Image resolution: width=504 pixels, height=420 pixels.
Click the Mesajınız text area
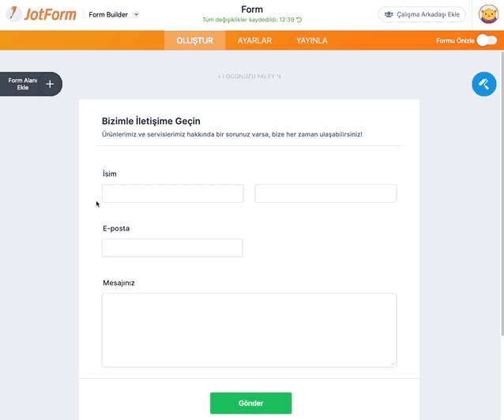coord(249,330)
